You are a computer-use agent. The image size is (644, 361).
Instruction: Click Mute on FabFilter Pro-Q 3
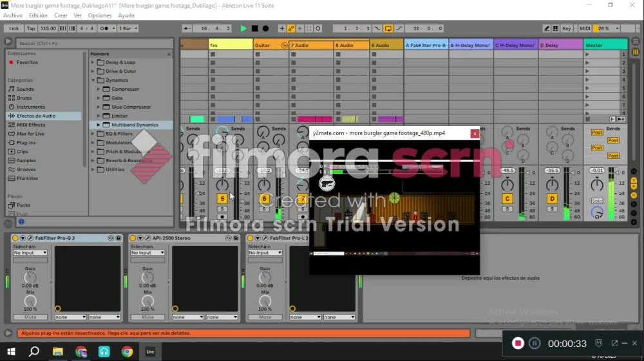click(x=30, y=317)
